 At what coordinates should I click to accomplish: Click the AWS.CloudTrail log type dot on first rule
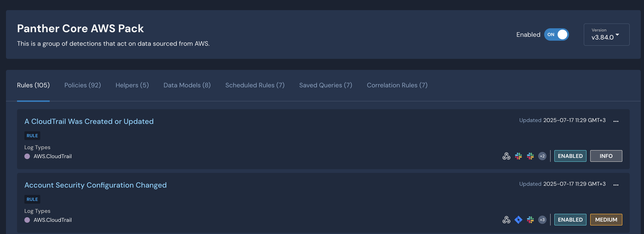(28, 156)
